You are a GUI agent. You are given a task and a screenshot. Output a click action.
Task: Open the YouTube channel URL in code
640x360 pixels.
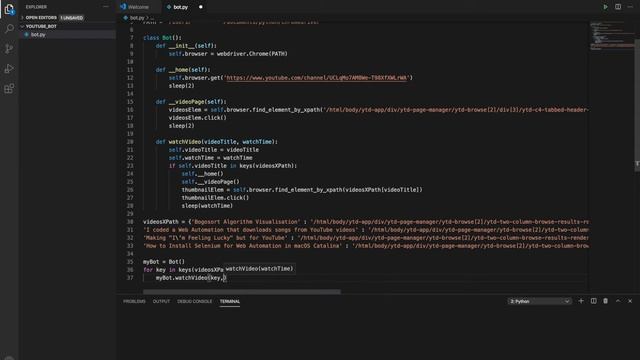point(317,78)
